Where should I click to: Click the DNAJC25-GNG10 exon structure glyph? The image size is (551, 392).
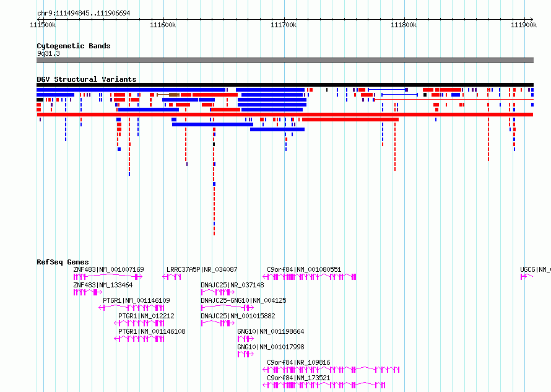(227, 308)
